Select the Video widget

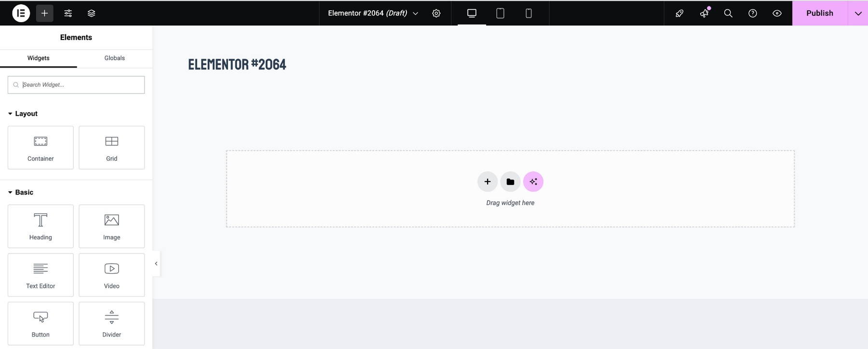pyautogui.click(x=112, y=275)
